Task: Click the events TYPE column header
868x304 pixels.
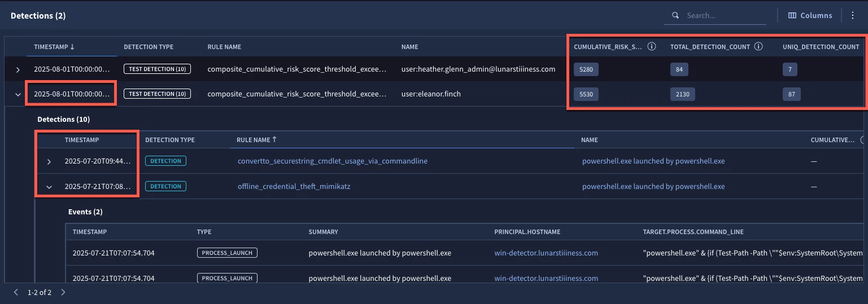Action: (204, 232)
